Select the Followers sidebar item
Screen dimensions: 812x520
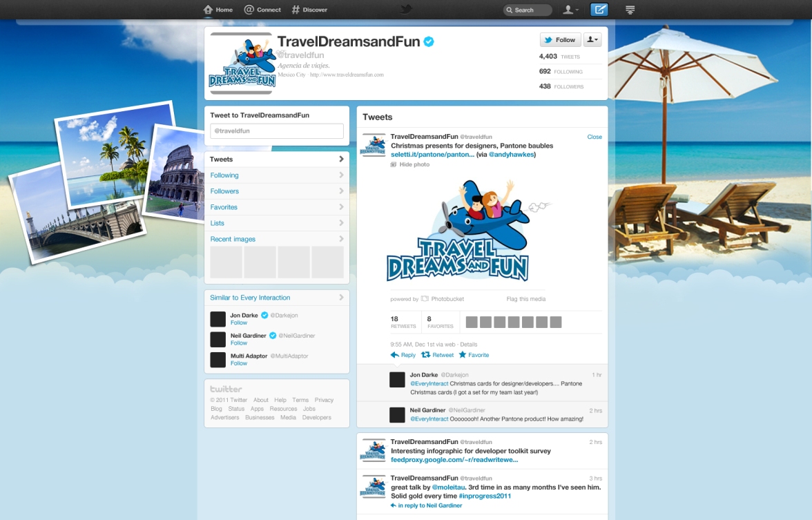[x=276, y=191]
